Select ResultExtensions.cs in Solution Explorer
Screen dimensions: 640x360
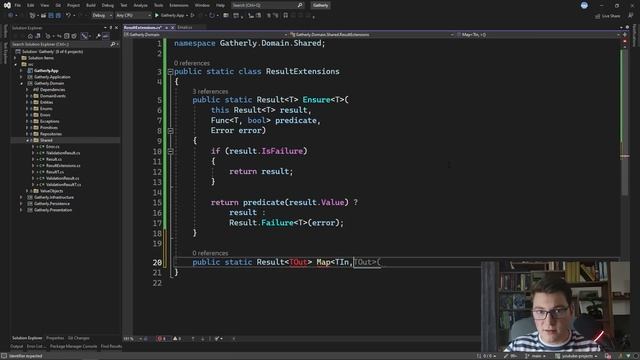pyautogui.click(x=63, y=166)
